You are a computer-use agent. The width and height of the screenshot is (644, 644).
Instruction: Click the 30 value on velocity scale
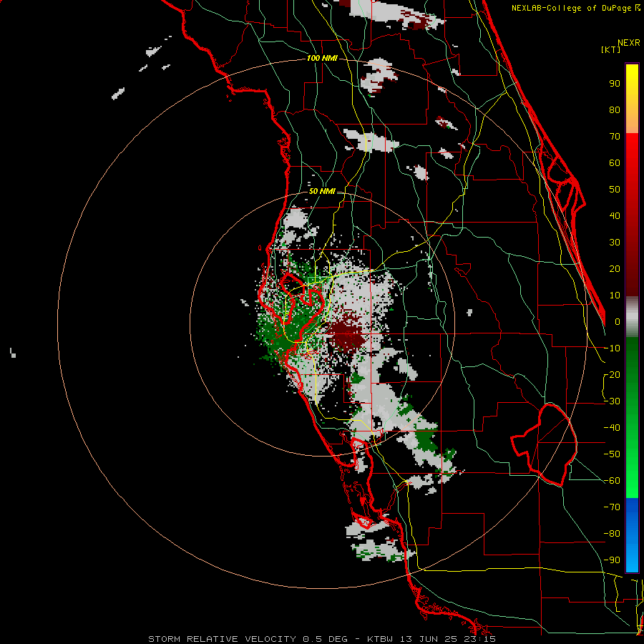pos(615,243)
